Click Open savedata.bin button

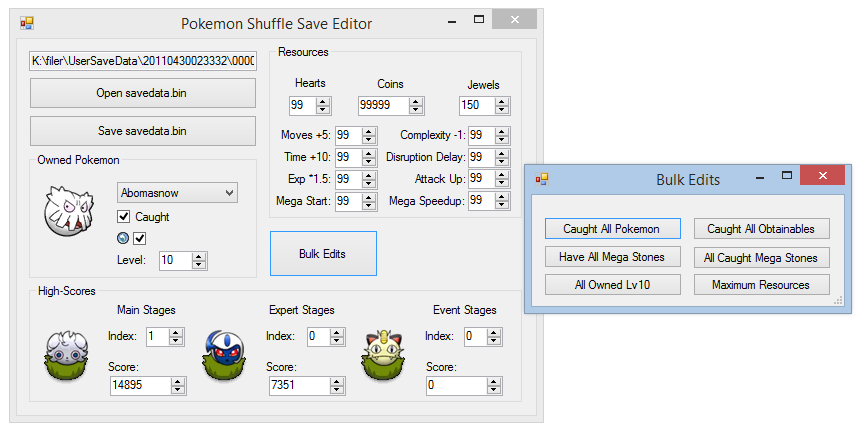coord(142,93)
